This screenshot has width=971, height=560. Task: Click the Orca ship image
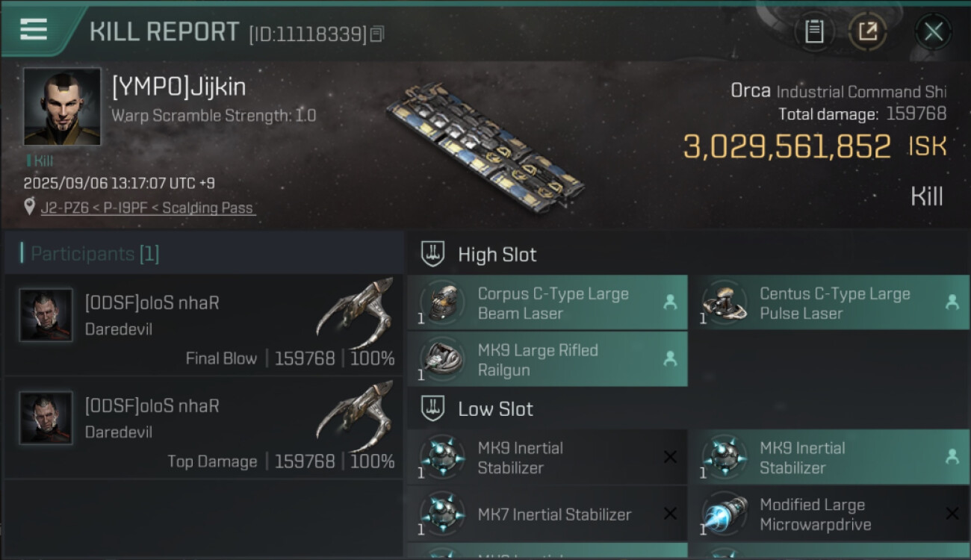pos(485,142)
